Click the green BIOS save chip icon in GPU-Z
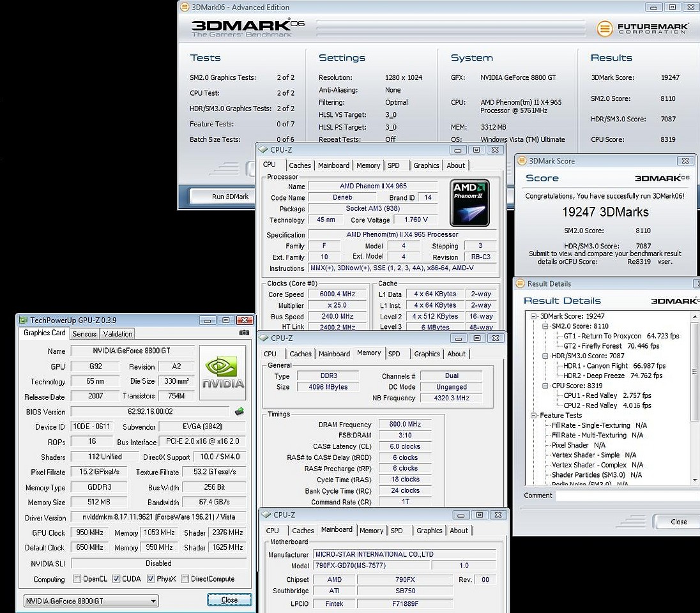700x613 pixels. pyautogui.click(x=240, y=411)
